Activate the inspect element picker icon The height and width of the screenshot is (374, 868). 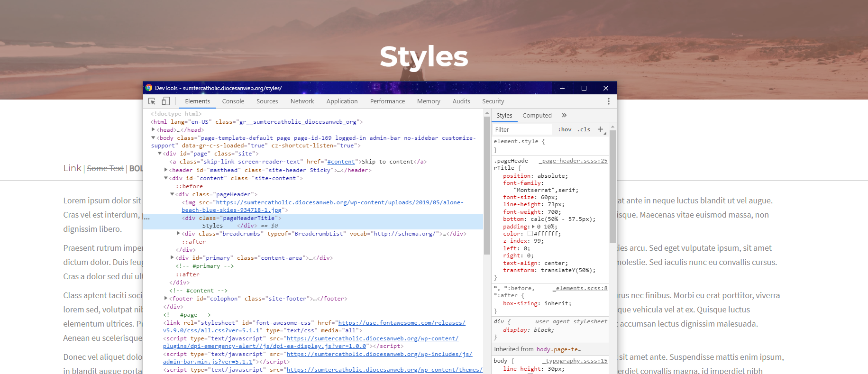152,101
